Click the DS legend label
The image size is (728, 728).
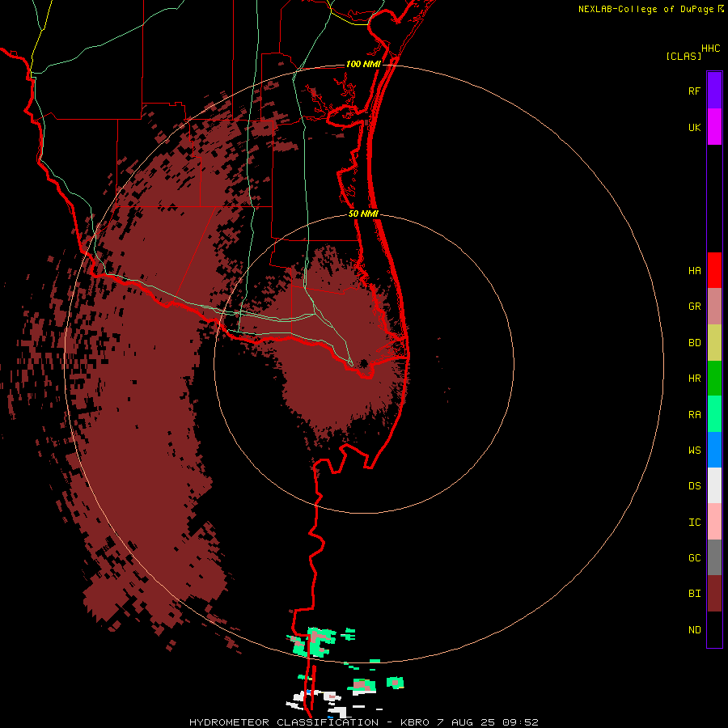point(694,486)
